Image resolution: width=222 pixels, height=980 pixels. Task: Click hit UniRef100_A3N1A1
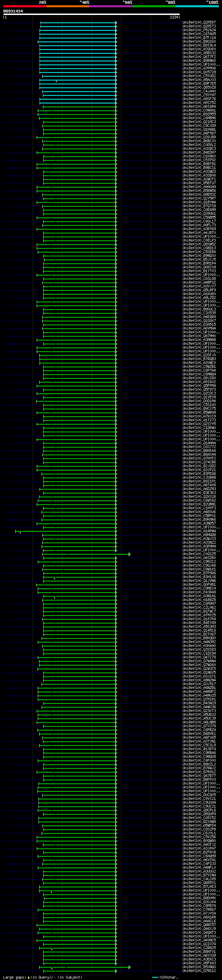click(199, 596)
